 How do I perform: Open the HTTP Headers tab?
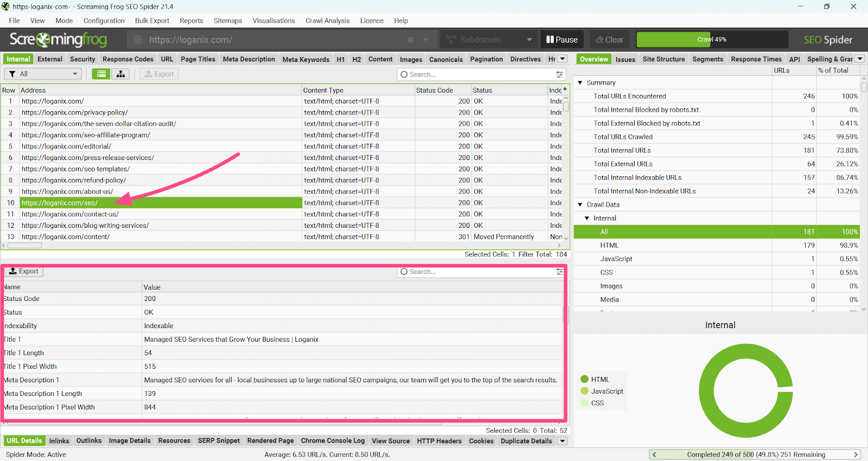tap(439, 441)
